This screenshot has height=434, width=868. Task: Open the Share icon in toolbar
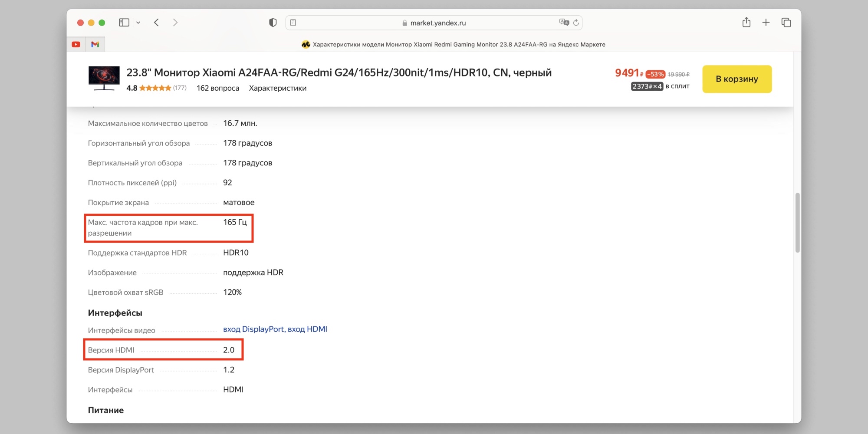(746, 22)
